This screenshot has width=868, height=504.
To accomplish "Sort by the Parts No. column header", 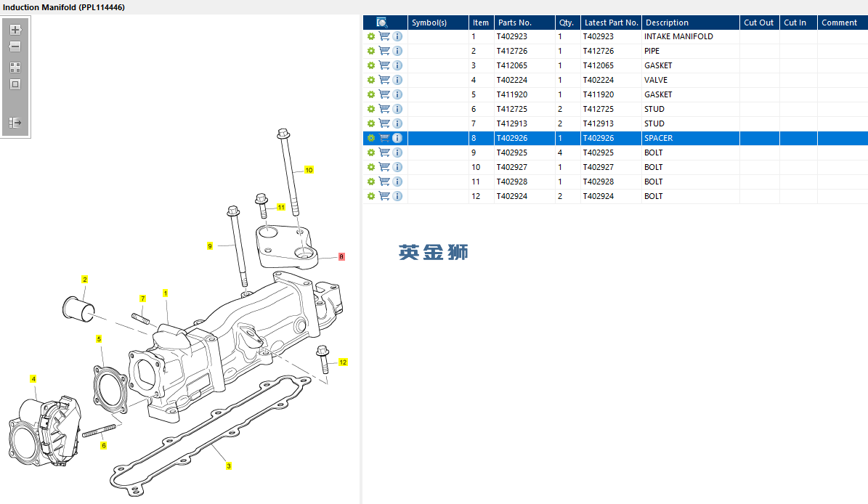I will 515,23.
